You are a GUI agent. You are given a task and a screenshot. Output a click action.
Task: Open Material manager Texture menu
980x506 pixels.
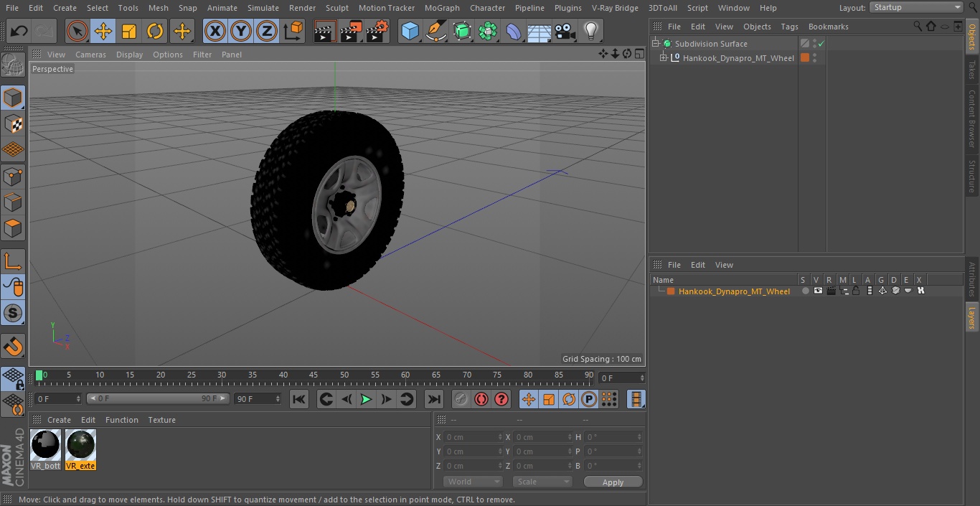click(x=161, y=420)
